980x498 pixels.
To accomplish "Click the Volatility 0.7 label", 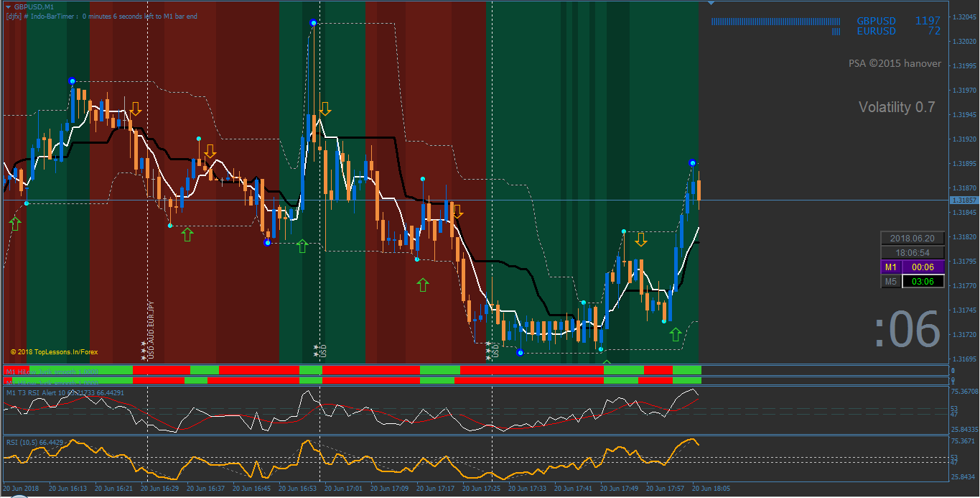I will click(x=897, y=107).
